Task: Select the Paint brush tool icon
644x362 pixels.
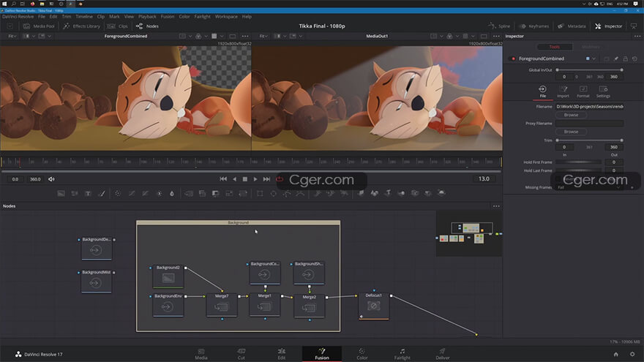Action: 102,193
